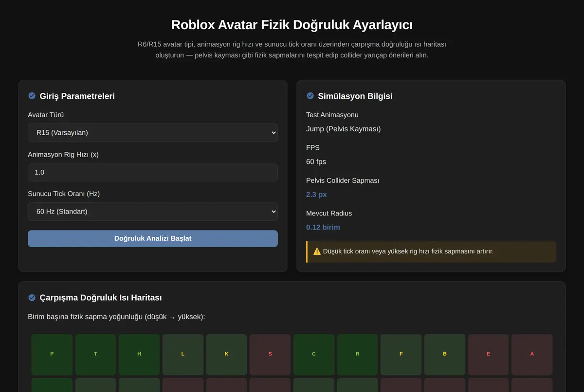584x392 pixels.
Task: Click the Roblox Avatar Fizik Doğruluk Ayarlayıcı title
Action: [292, 25]
